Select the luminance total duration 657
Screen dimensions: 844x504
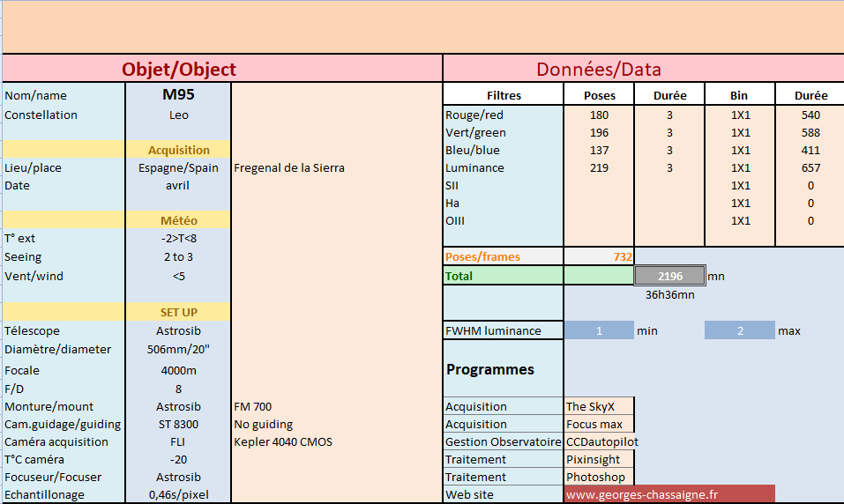coord(810,167)
